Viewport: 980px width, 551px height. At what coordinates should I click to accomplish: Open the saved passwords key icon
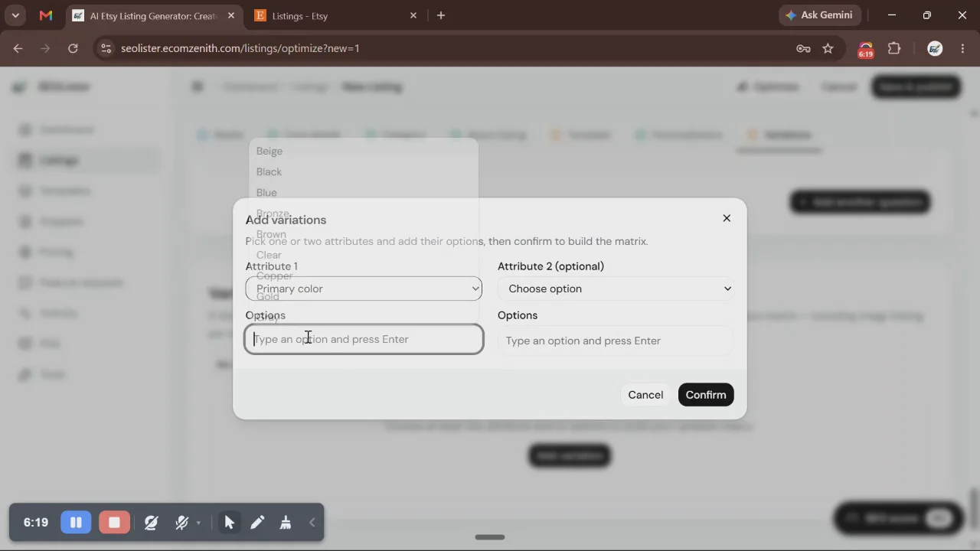(x=803, y=48)
